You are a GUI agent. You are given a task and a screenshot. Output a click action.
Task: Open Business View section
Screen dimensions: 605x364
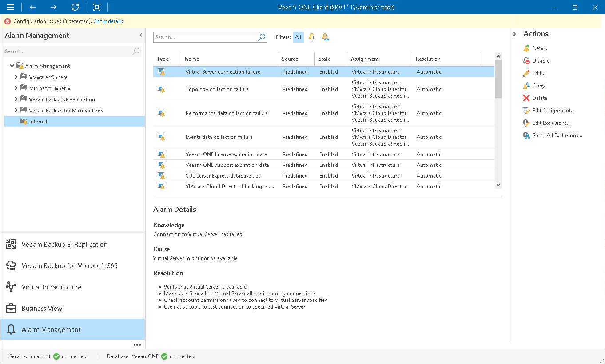[x=72, y=309]
